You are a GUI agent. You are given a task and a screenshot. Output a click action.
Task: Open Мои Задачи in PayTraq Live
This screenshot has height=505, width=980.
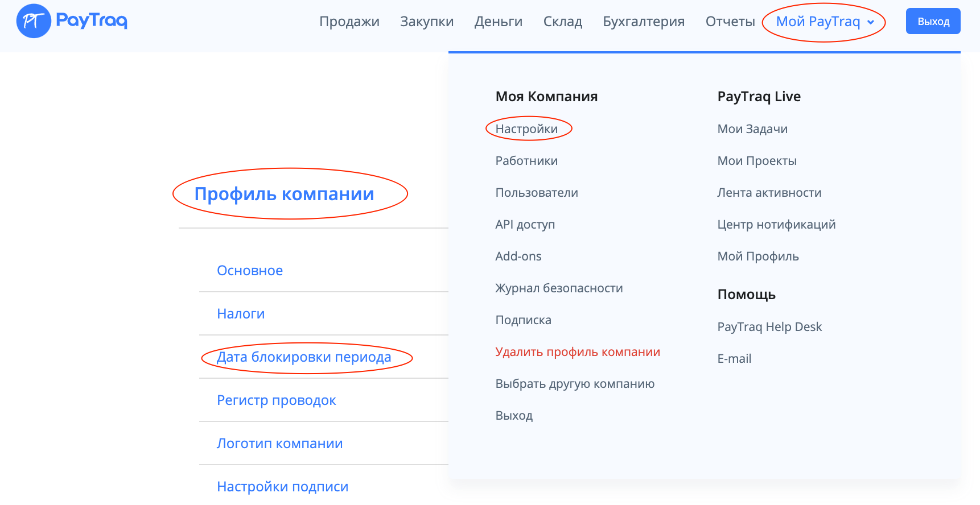(x=752, y=129)
